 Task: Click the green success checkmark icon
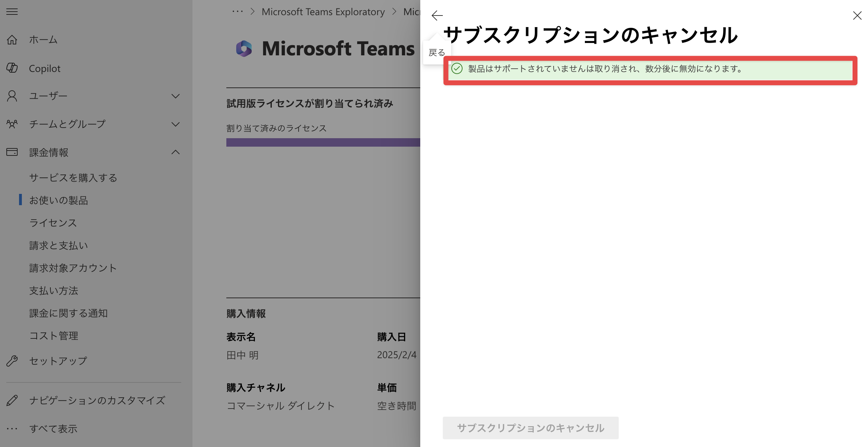tap(457, 68)
